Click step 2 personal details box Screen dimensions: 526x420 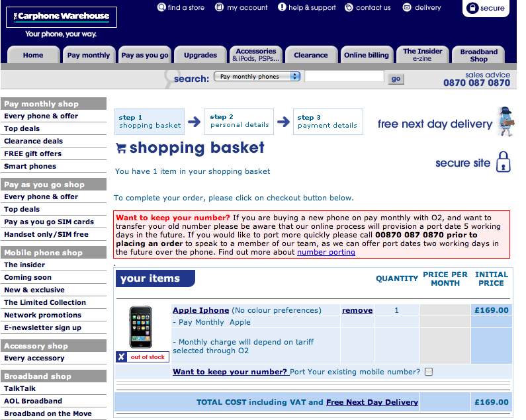pos(239,122)
